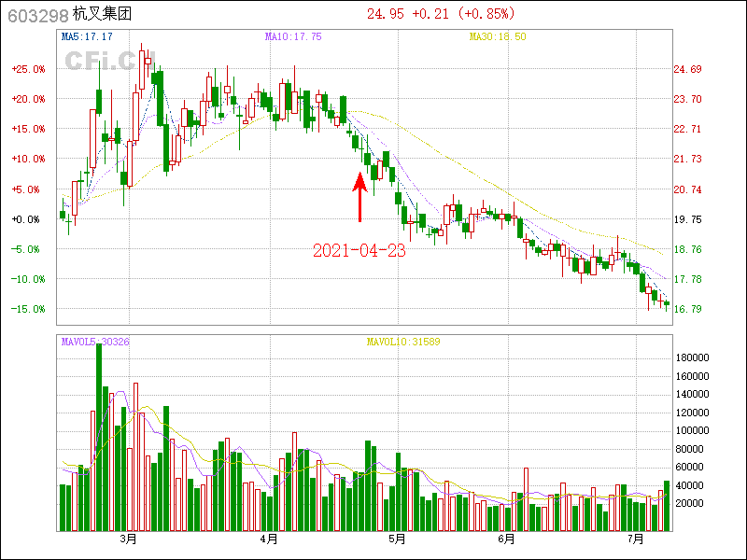Click the +25.0% label on left axis

[x=28, y=69]
